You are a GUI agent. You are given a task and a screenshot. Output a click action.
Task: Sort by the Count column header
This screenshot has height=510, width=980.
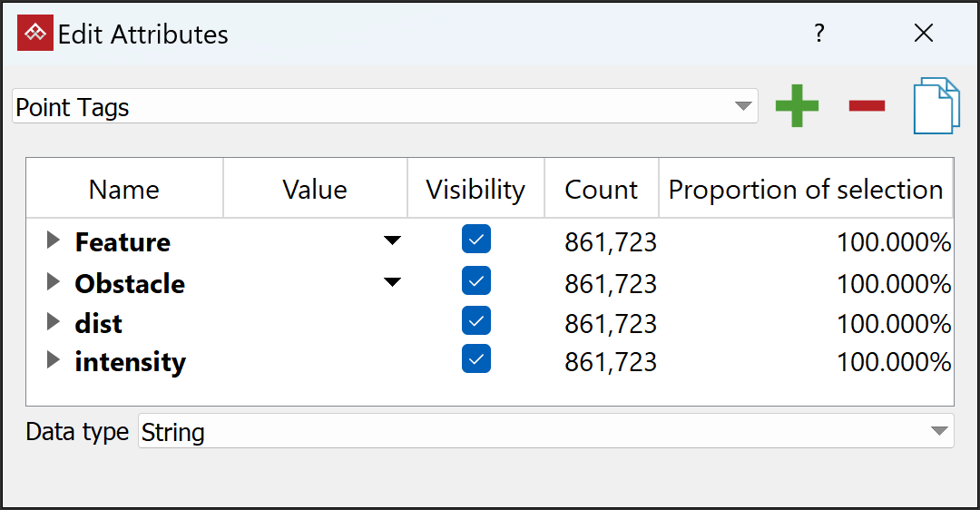[601, 190]
